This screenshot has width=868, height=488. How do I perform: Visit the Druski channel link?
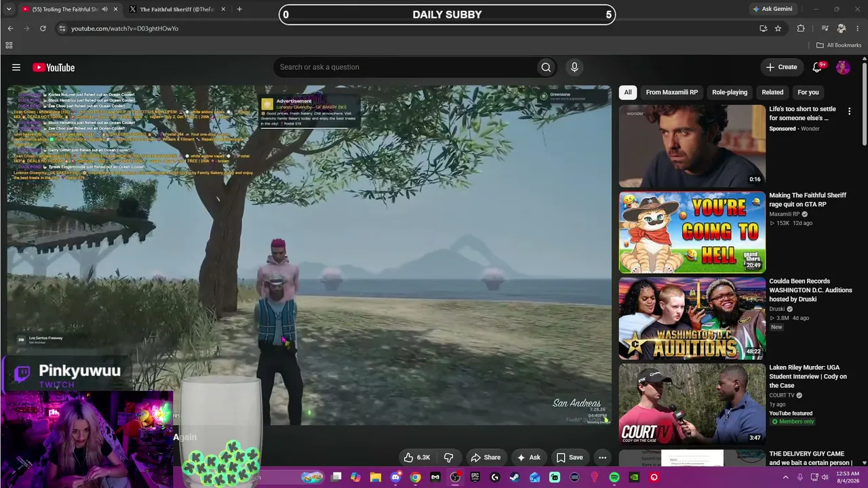coord(778,309)
